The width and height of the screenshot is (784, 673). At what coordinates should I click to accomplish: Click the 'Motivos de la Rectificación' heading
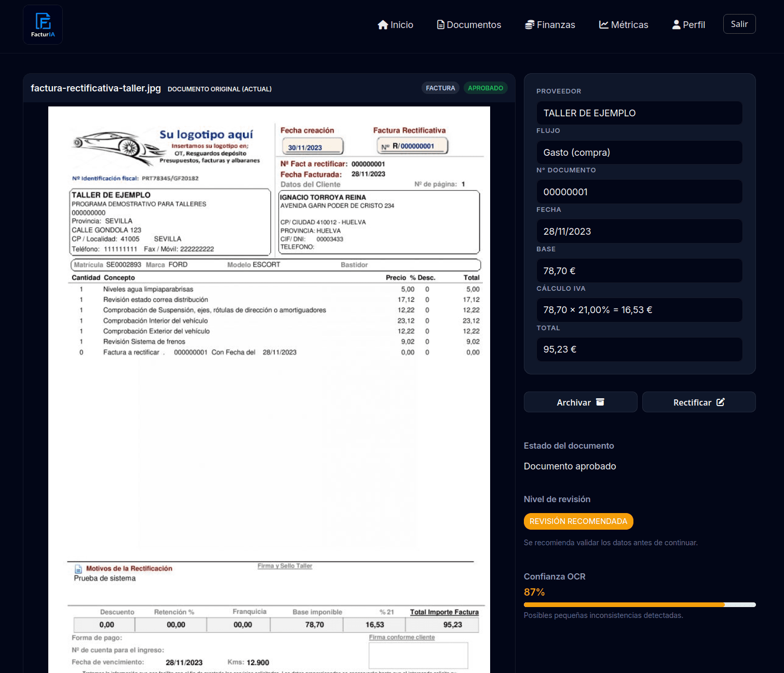pos(129,569)
